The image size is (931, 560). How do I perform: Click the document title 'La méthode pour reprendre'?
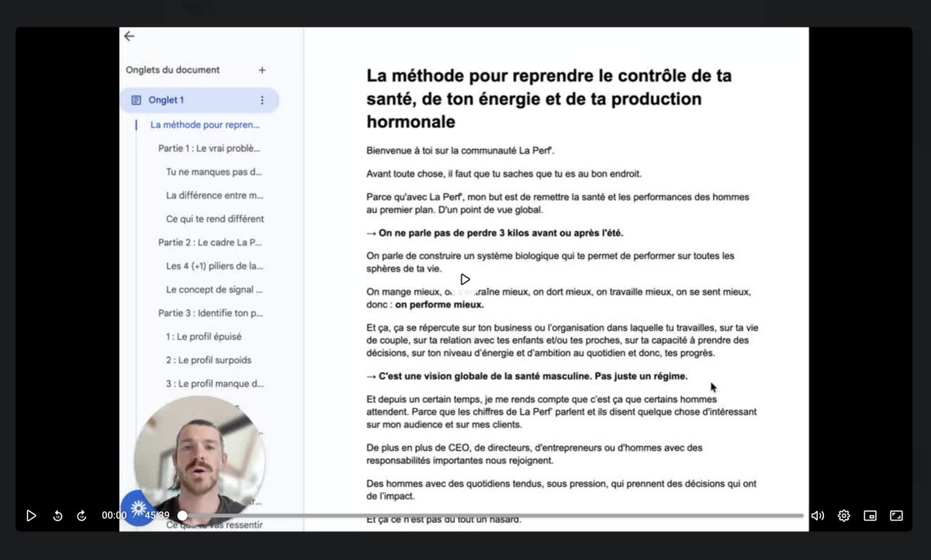[x=549, y=99]
